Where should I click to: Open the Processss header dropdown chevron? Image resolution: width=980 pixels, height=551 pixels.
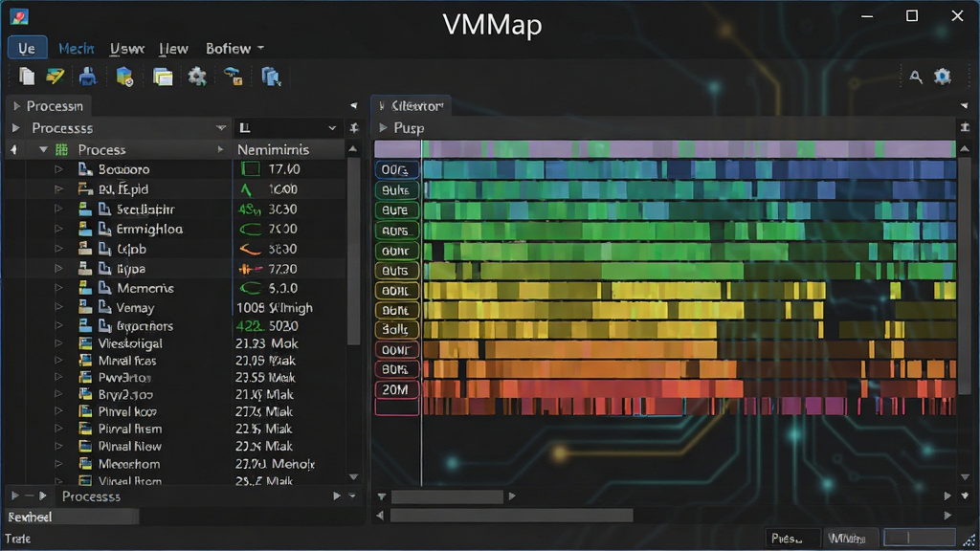[221, 128]
